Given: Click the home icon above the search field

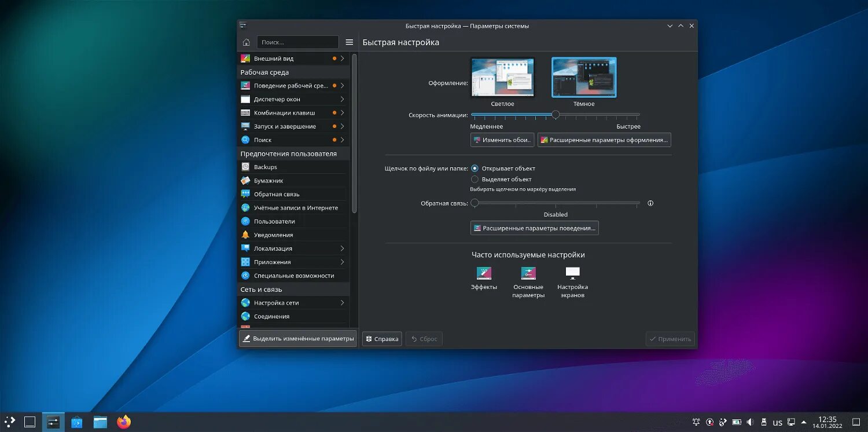Looking at the screenshot, I should click(245, 42).
